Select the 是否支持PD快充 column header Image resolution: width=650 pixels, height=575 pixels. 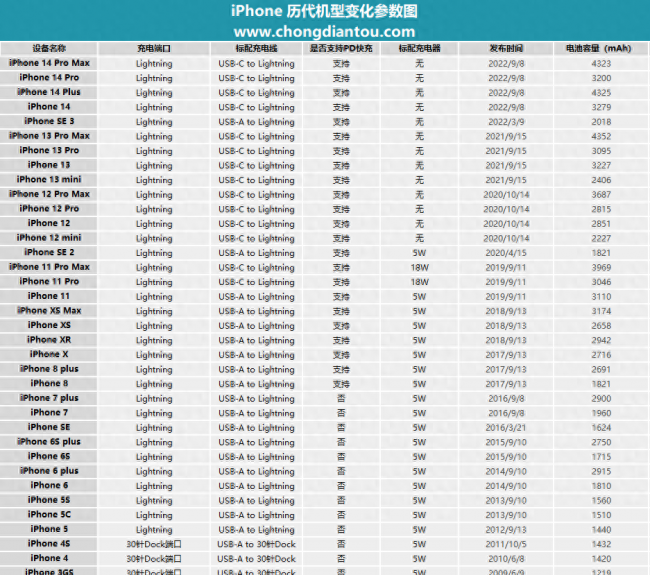tap(341, 49)
